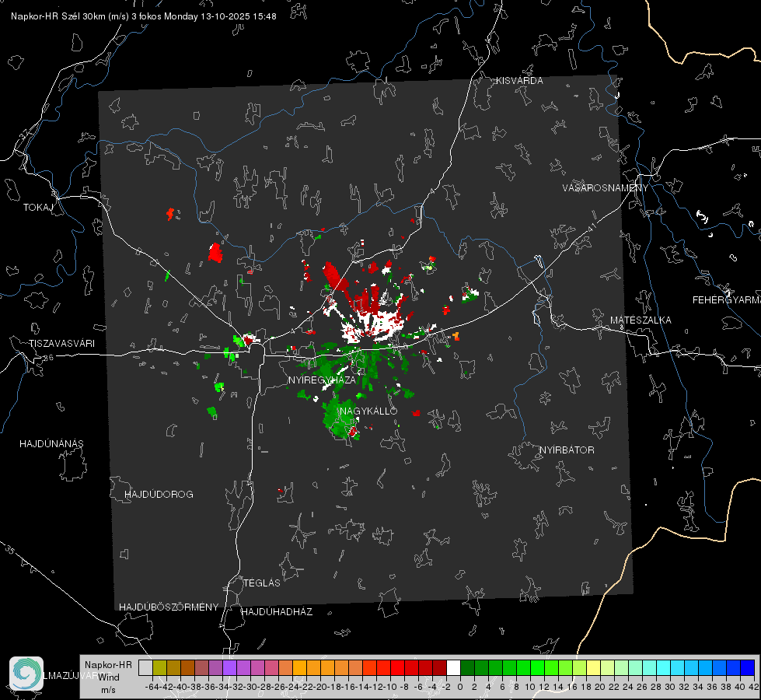Click the radar title text with date 13-10-2025
The height and width of the screenshot is (700, 761).
[x=144, y=16]
